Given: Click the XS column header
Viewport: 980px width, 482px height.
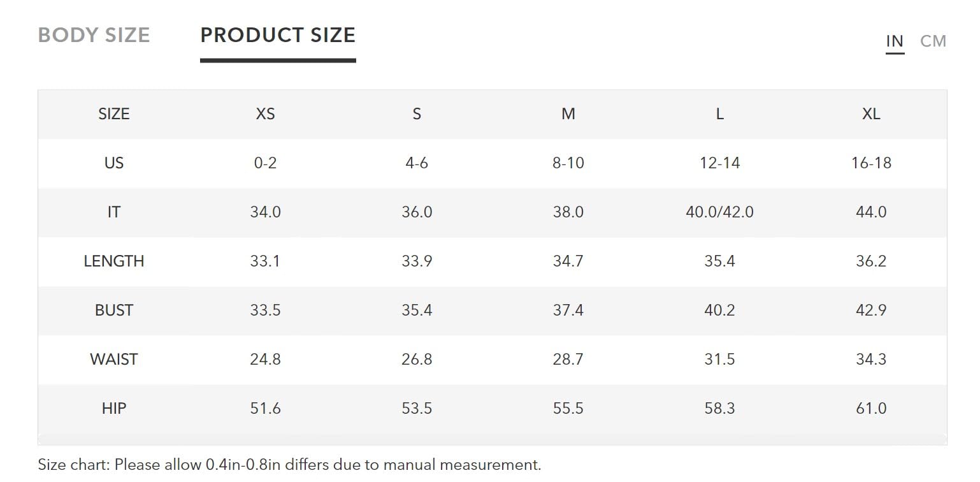Looking at the screenshot, I should tap(265, 113).
